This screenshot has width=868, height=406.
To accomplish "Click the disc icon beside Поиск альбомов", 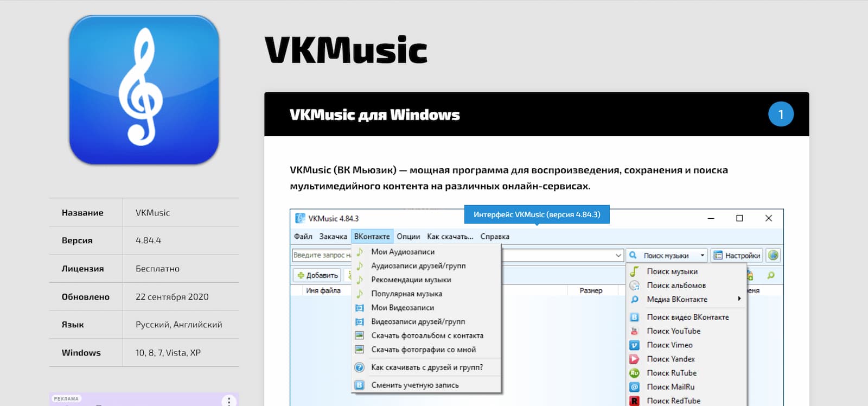I will point(634,286).
